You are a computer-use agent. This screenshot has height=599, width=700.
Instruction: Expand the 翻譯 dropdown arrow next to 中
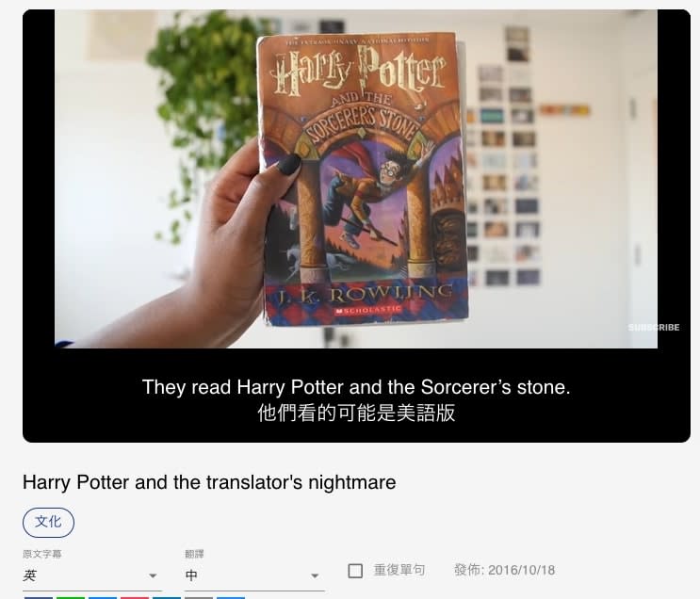pos(315,575)
